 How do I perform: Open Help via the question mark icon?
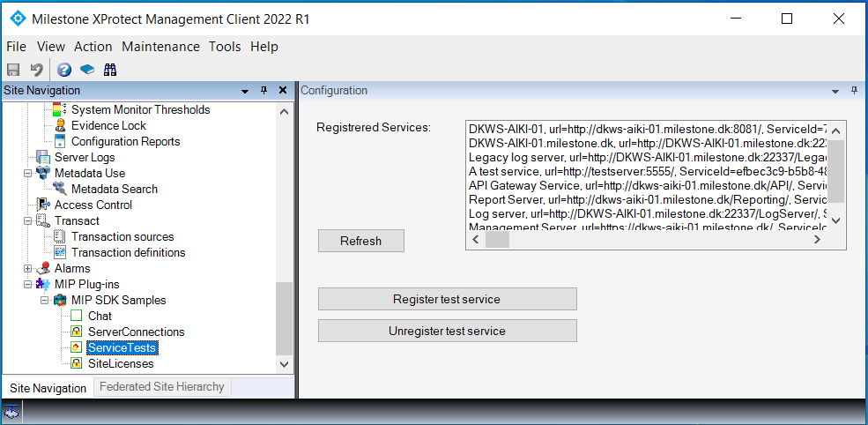coord(64,70)
